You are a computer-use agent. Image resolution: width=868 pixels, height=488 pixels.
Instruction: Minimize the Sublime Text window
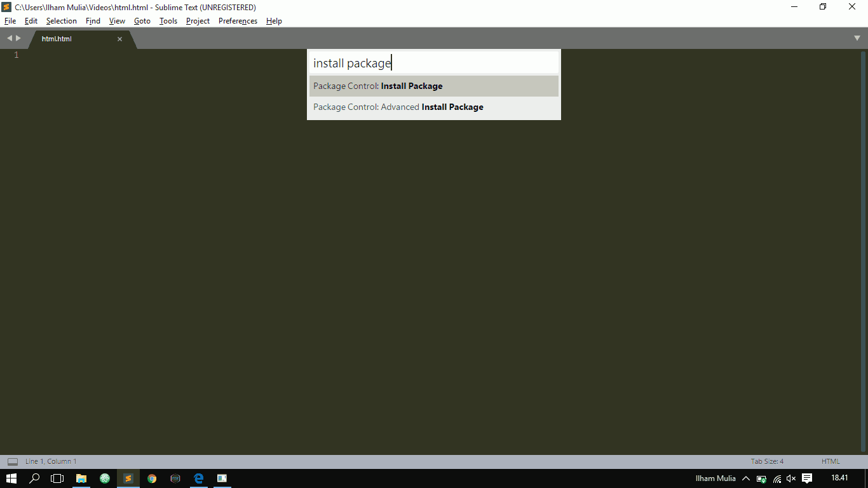click(x=794, y=7)
